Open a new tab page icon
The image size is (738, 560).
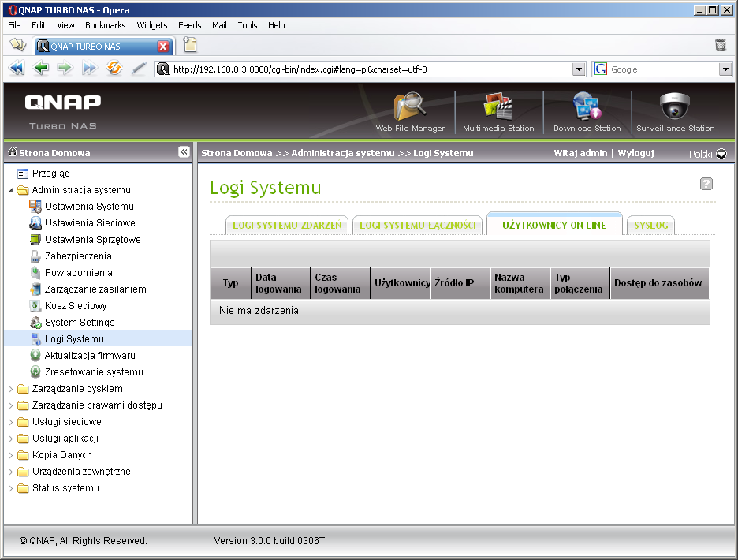coord(190,45)
